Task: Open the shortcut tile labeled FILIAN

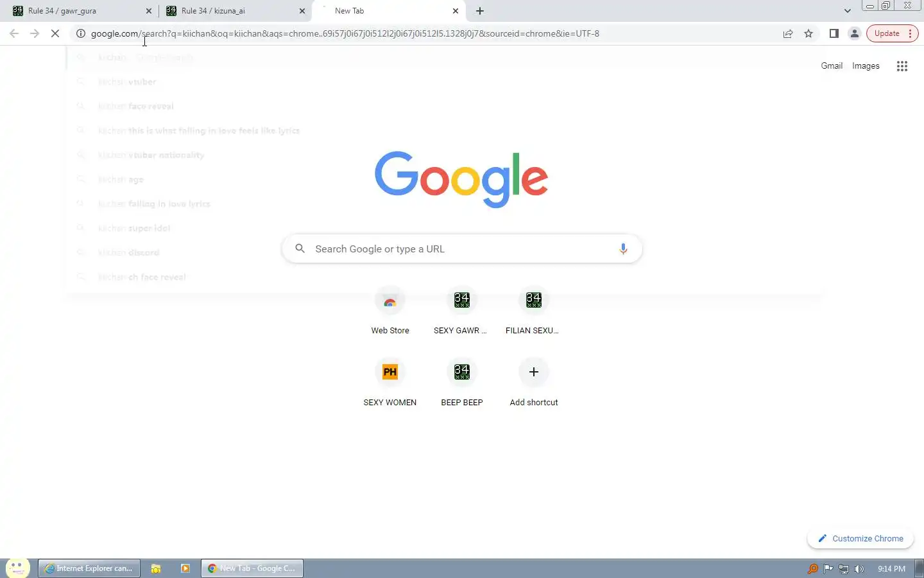Action: point(534,311)
